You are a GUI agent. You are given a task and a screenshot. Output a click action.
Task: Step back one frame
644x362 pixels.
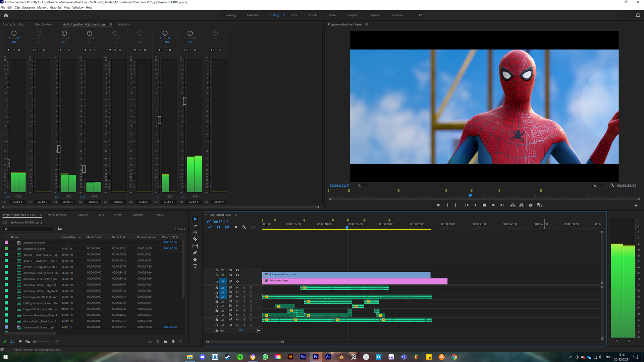click(476, 205)
